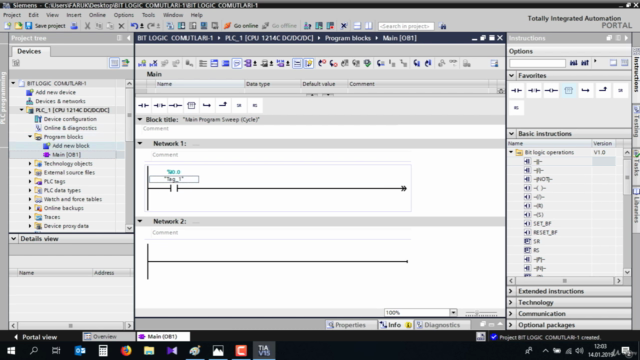Viewport: 640px width, 360px height.
Task: Select the Devices tab in the Project tree
Action: [29, 51]
